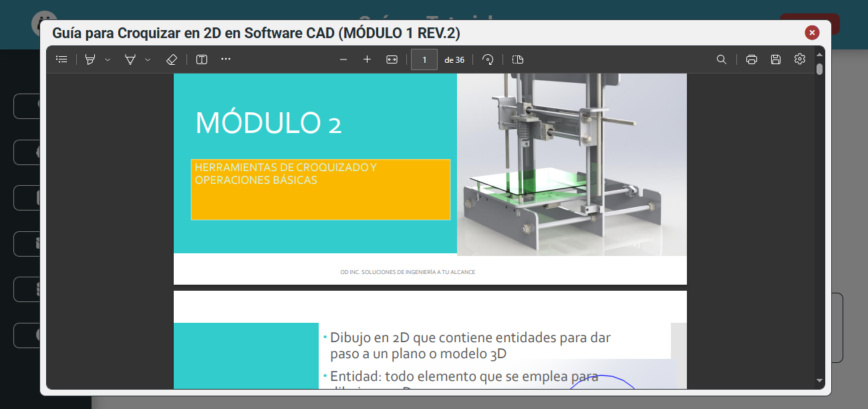Click the page number input field
This screenshot has width=868, height=409.
point(424,59)
